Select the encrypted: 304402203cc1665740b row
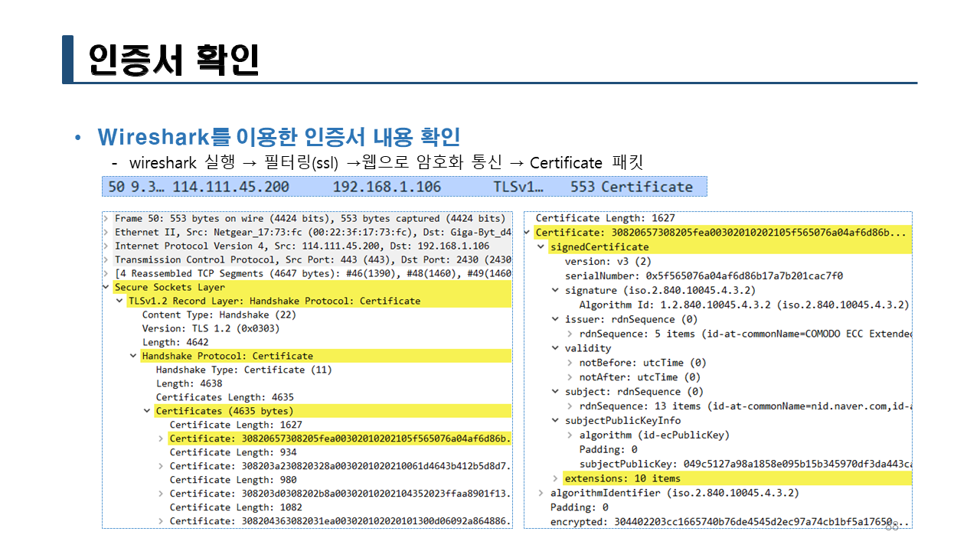980x551 pixels. click(730, 522)
